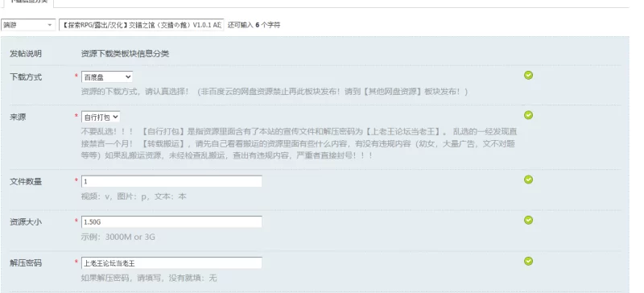Click the 文件数量 label

(26, 182)
